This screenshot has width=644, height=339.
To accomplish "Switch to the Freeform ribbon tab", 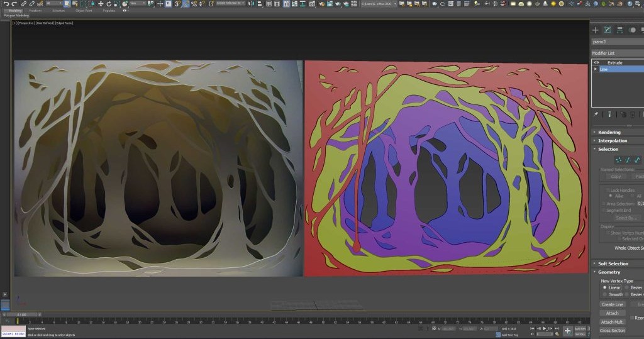I will (35, 11).
